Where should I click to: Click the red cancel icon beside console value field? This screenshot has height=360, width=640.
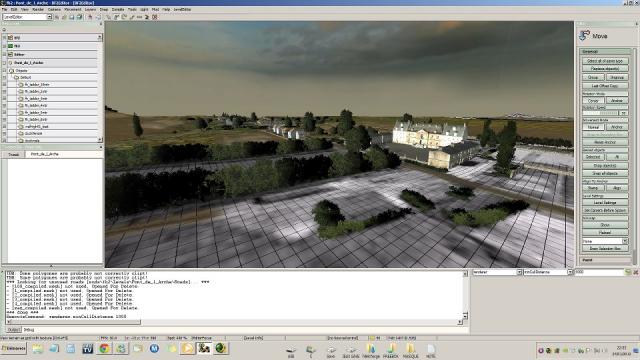tap(636, 272)
